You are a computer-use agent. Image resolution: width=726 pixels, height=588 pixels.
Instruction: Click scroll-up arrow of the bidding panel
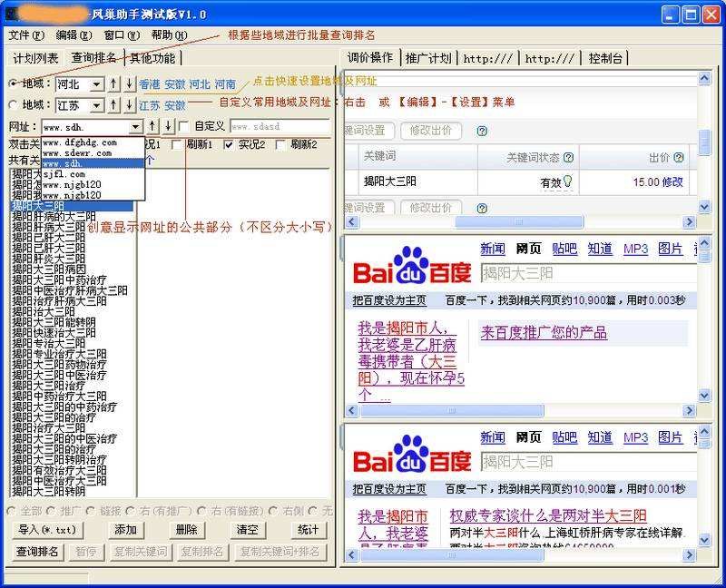(x=704, y=78)
